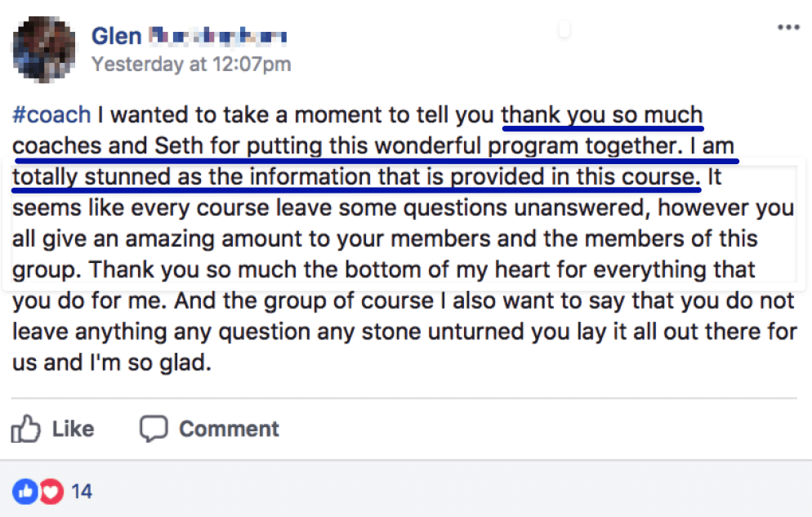812x517 pixels.
Task: Click the red heart reaction icon
Action: (51, 491)
